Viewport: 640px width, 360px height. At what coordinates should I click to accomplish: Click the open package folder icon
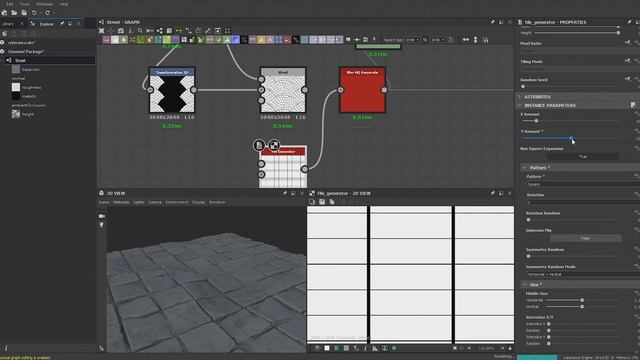(x=14, y=13)
